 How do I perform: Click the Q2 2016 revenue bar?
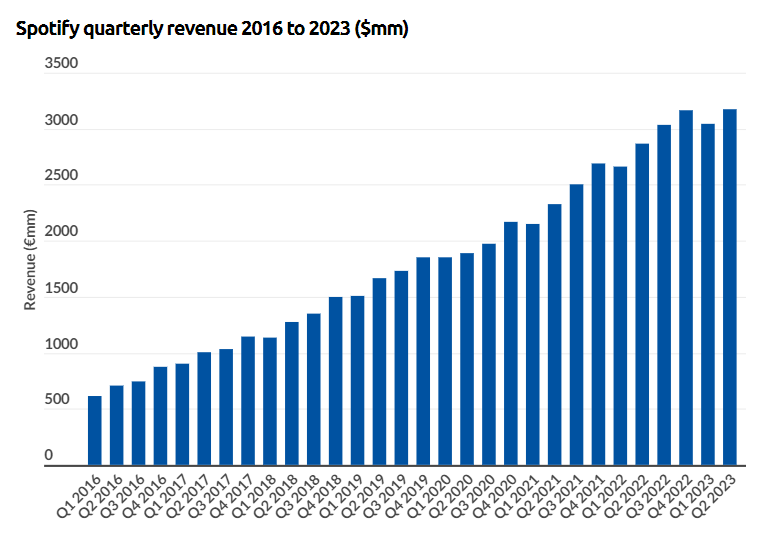click(117, 425)
